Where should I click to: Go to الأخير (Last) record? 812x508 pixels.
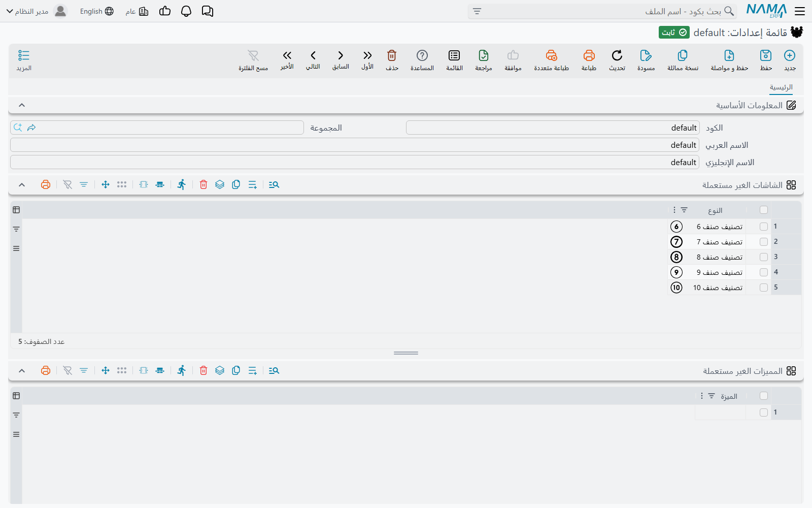[x=287, y=55]
